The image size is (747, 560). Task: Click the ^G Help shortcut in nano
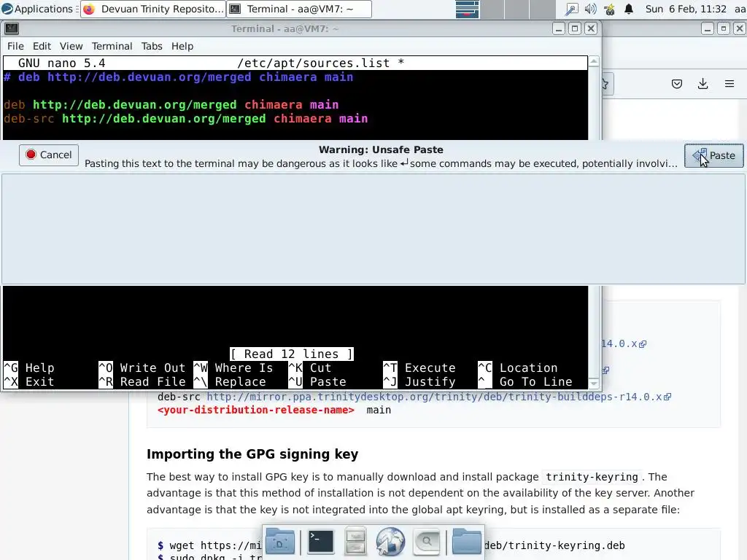point(29,367)
